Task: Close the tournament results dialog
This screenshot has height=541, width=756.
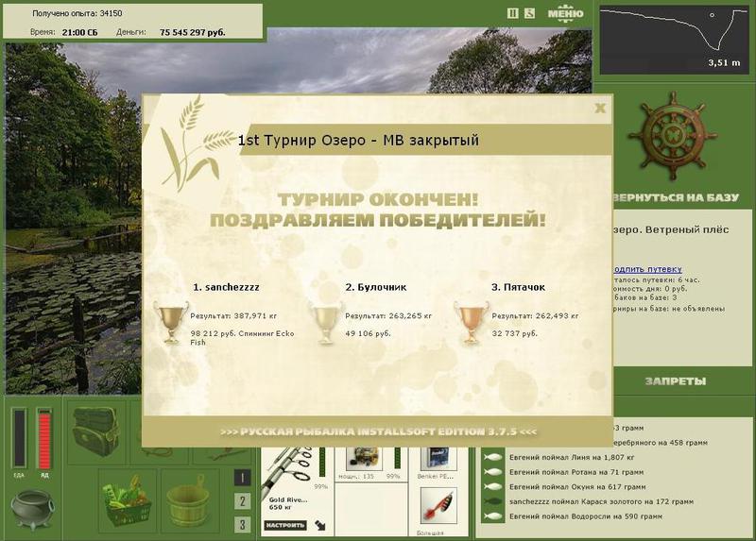Action: [600, 108]
